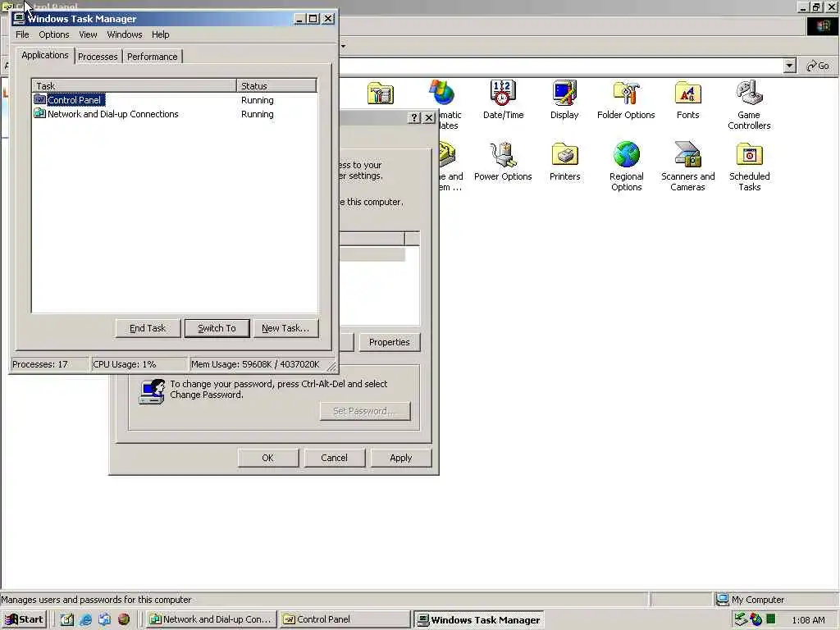Click the New Task... button
This screenshot has width=840, height=630.
(x=285, y=328)
